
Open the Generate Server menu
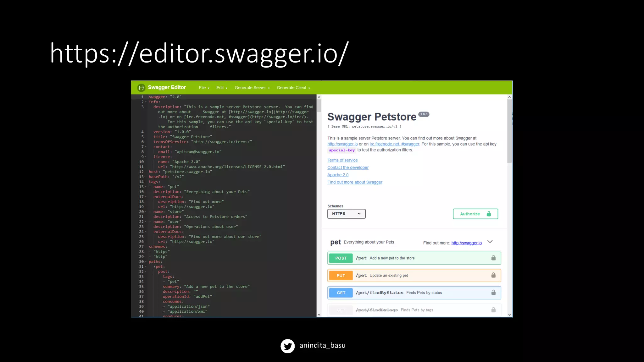(252, 88)
